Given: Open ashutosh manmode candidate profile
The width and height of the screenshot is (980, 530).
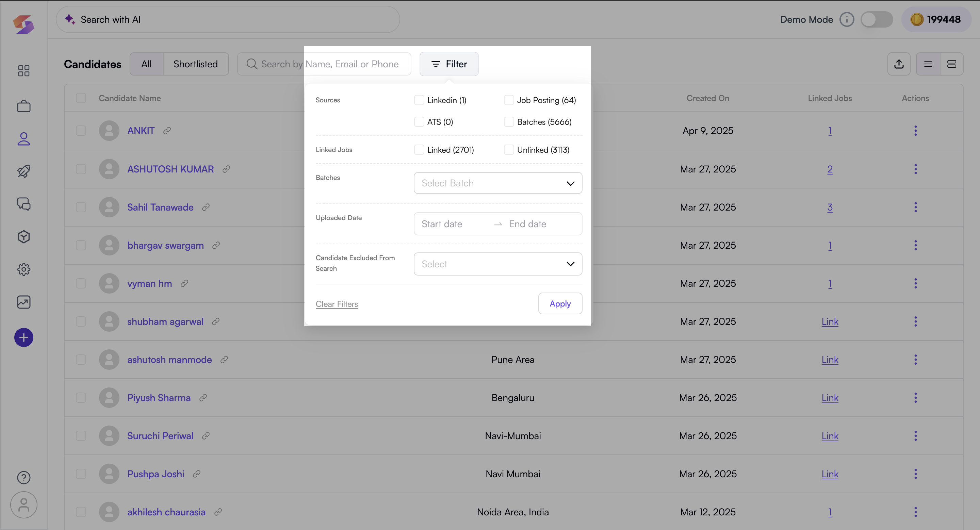Looking at the screenshot, I should pos(169,360).
